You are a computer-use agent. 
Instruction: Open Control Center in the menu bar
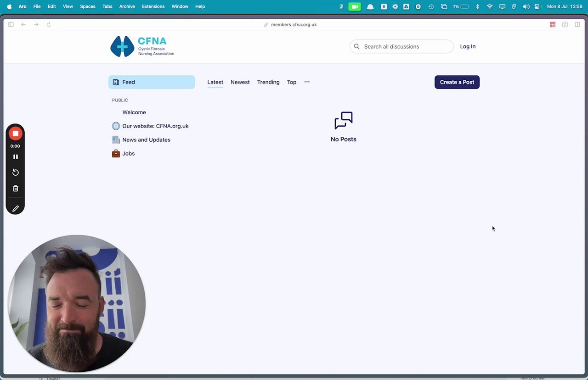click(x=537, y=6)
